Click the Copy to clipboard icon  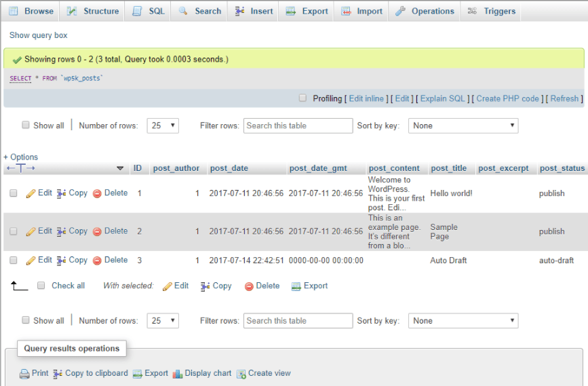(58, 374)
